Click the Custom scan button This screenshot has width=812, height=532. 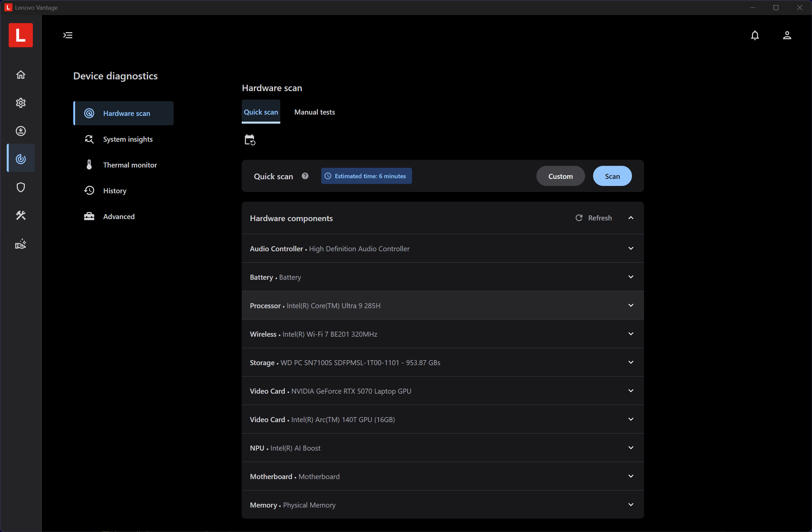pyautogui.click(x=560, y=176)
